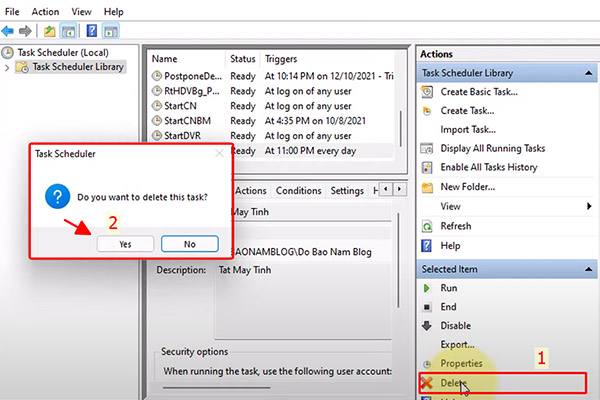Click Help in the Actions pane
The image size is (600, 400).
pos(450,246)
